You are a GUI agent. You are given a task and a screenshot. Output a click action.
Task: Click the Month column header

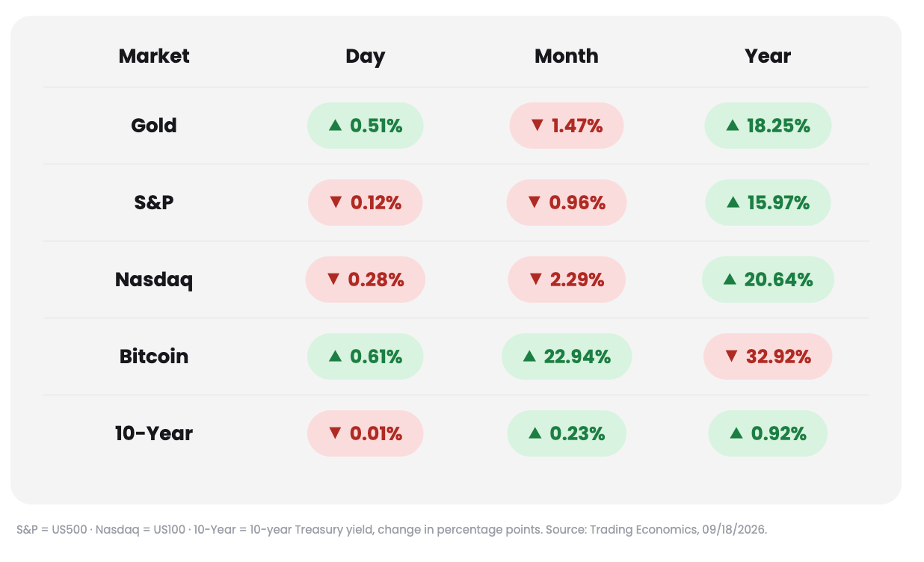tap(567, 56)
